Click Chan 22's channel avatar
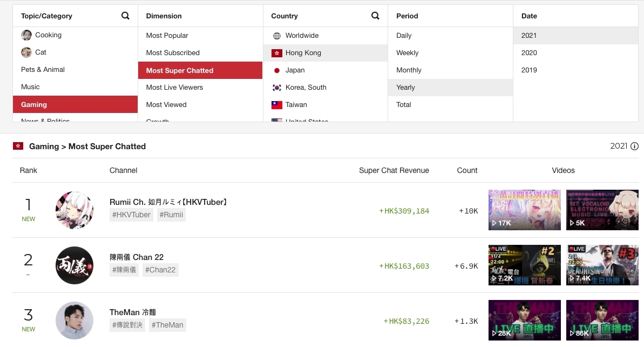Screen dimensions: 644x347 pos(74,265)
